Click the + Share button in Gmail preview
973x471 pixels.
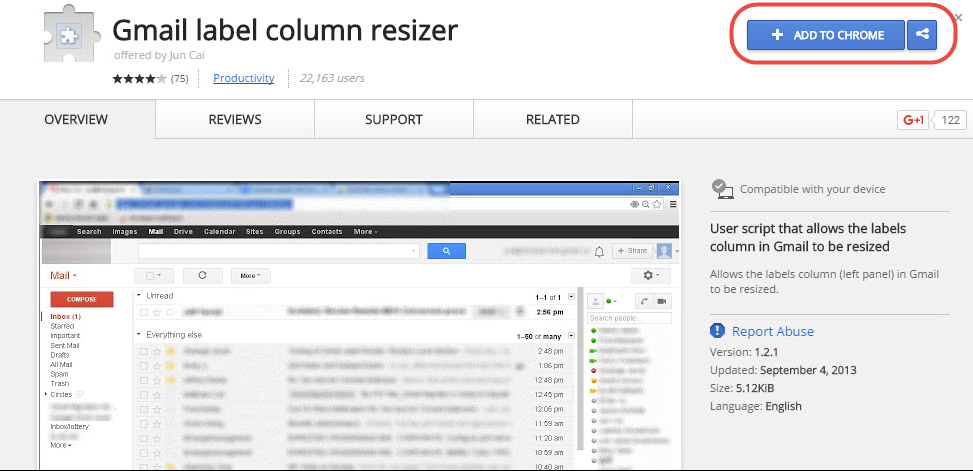[x=632, y=251]
